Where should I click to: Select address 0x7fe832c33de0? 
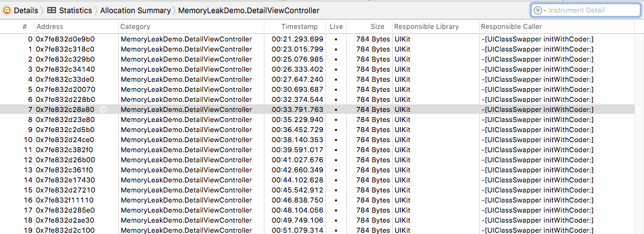[65, 80]
